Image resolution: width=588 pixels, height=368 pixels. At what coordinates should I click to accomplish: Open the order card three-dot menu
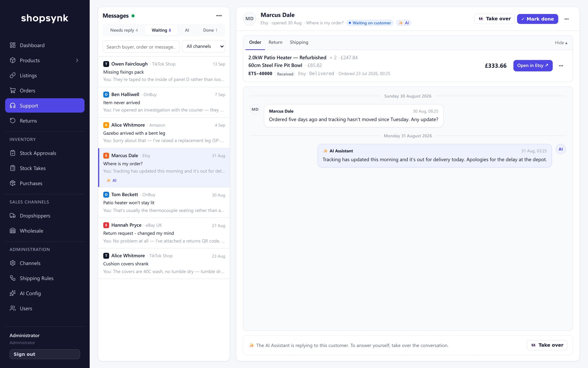tap(561, 66)
